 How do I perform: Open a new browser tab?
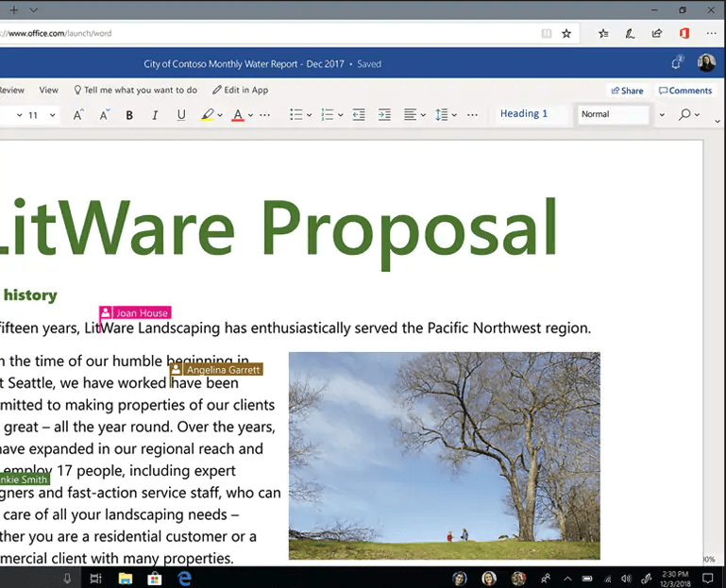tap(14, 9)
